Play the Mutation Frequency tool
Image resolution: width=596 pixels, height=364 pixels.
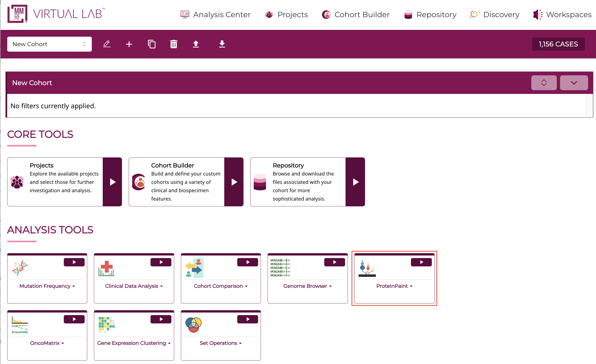[74, 262]
